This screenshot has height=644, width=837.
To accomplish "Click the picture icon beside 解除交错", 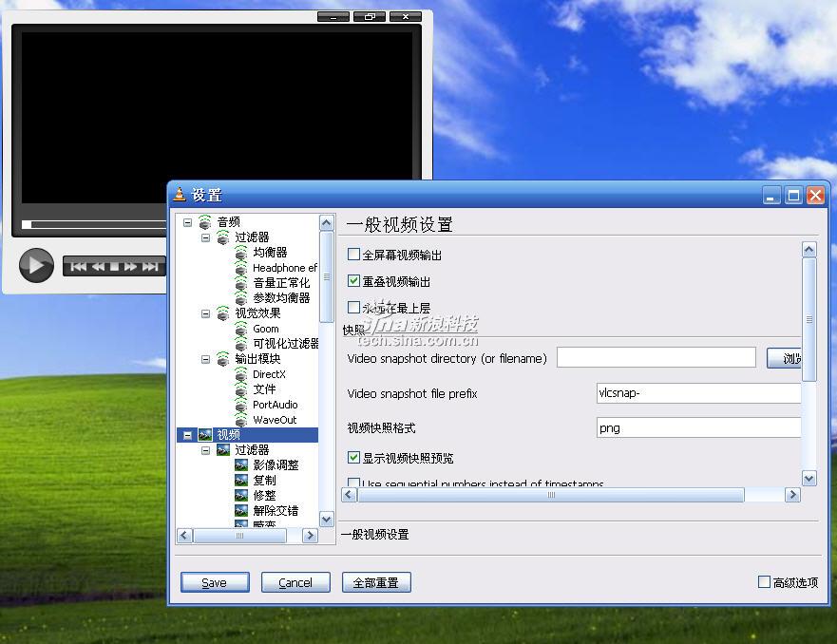I will point(241,511).
